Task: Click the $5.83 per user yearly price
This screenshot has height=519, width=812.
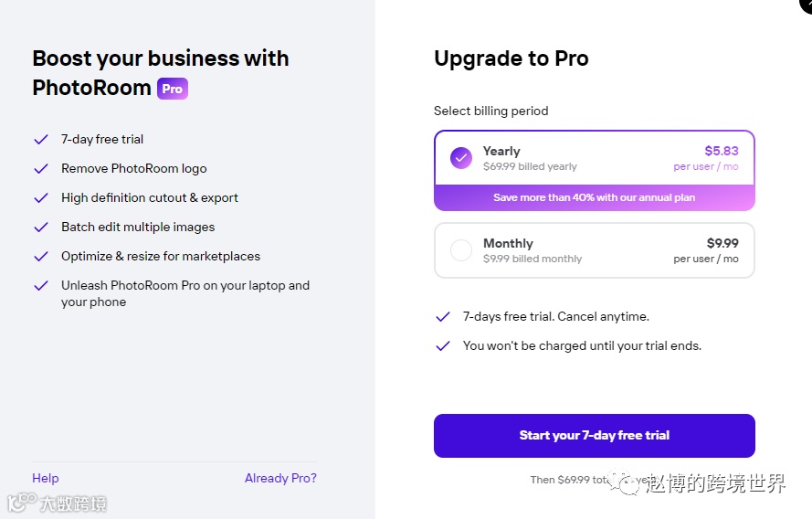Action: [x=721, y=151]
